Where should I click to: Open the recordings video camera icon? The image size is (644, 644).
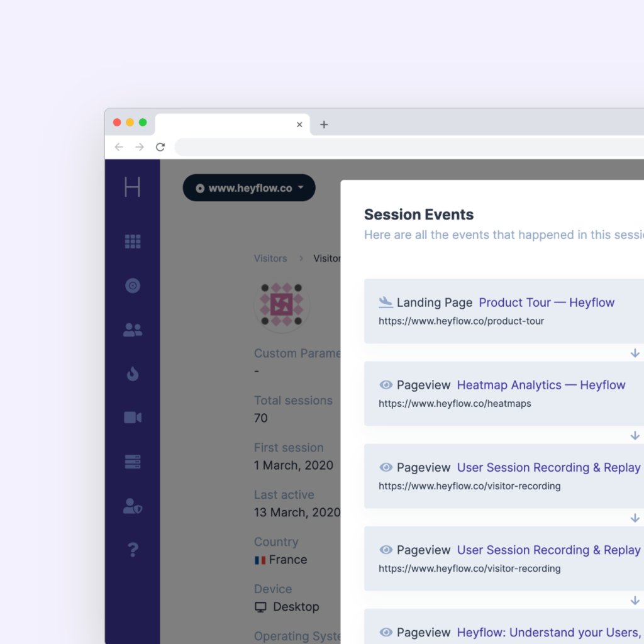pyautogui.click(x=132, y=418)
